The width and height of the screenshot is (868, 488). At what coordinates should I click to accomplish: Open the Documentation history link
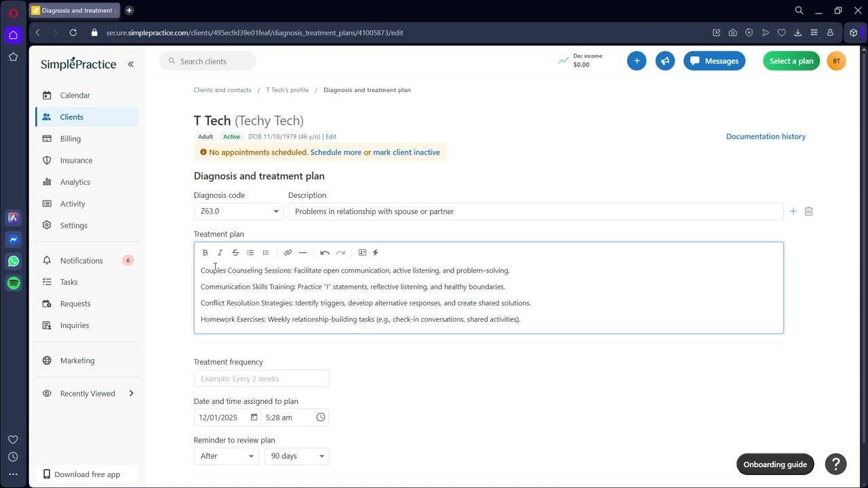pyautogui.click(x=766, y=137)
